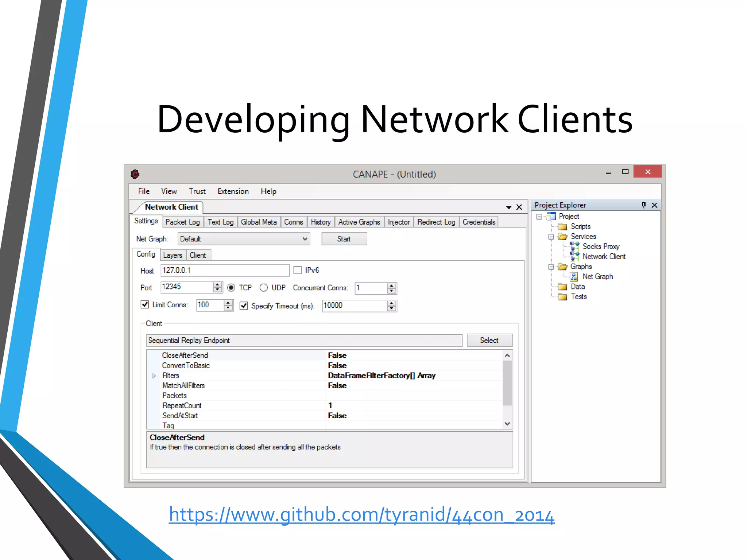Viewport: 747px width, 560px height.
Task: Click the property grid scroll down arrow
Action: (507, 424)
